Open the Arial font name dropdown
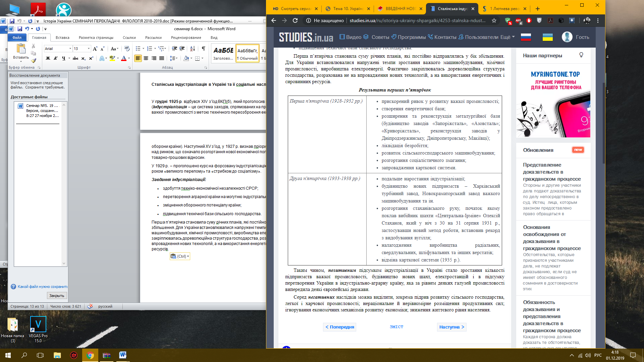This screenshot has height=362, width=644. pyautogui.click(x=70, y=49)
